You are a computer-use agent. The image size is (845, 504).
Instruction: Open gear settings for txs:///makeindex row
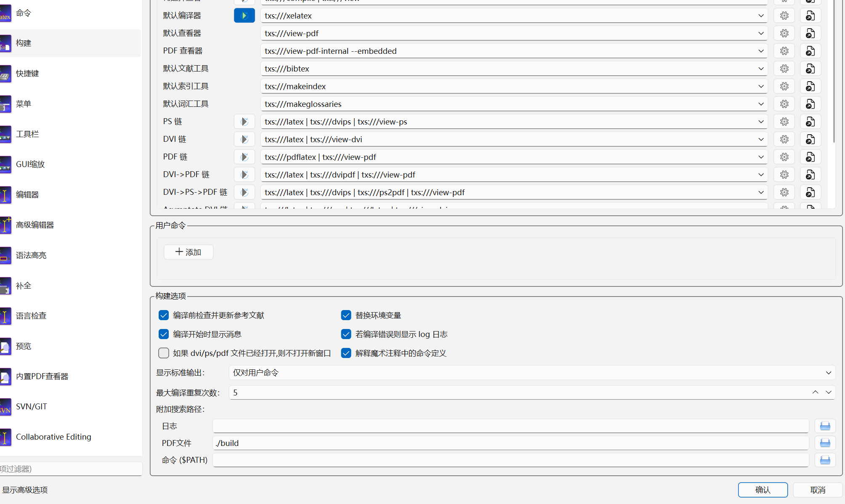click(784, 86)
